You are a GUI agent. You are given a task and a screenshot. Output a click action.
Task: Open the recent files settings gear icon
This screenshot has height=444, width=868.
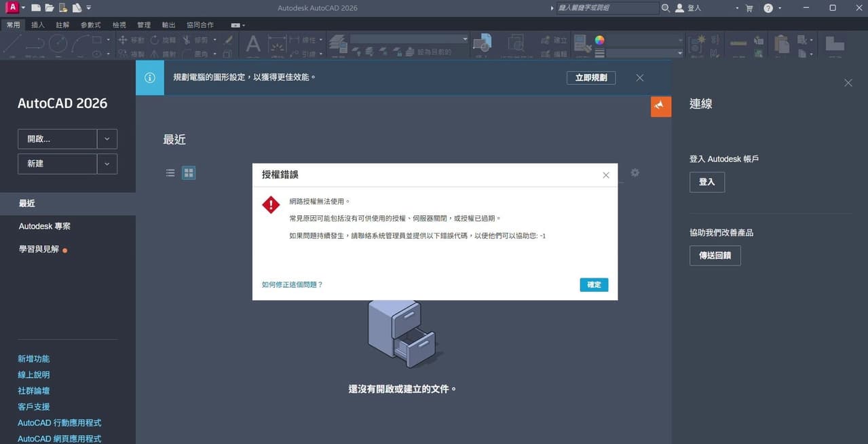635,172
